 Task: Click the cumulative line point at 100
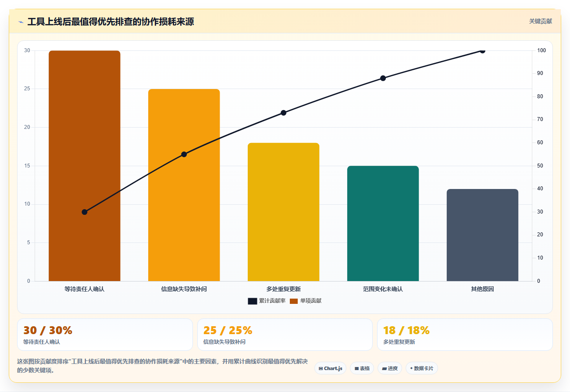tap(482, 50)
